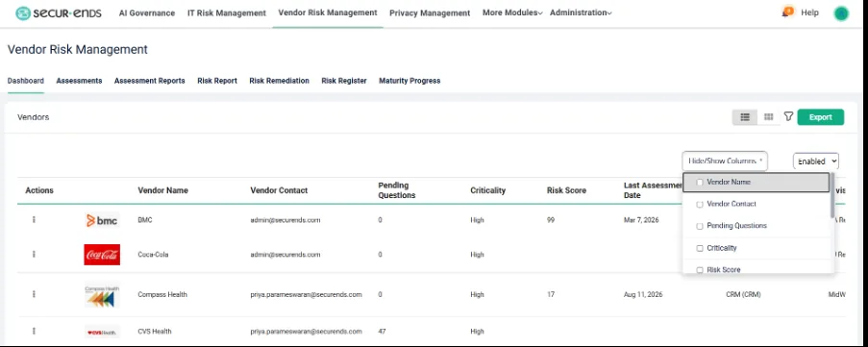Click the Actions column header

(x=39, y=190)
